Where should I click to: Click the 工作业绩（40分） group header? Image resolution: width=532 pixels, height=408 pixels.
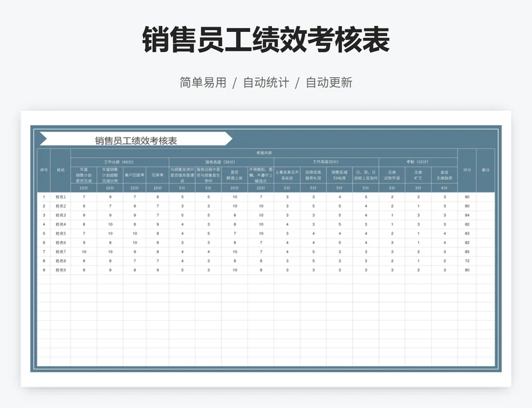coord(120,162)
